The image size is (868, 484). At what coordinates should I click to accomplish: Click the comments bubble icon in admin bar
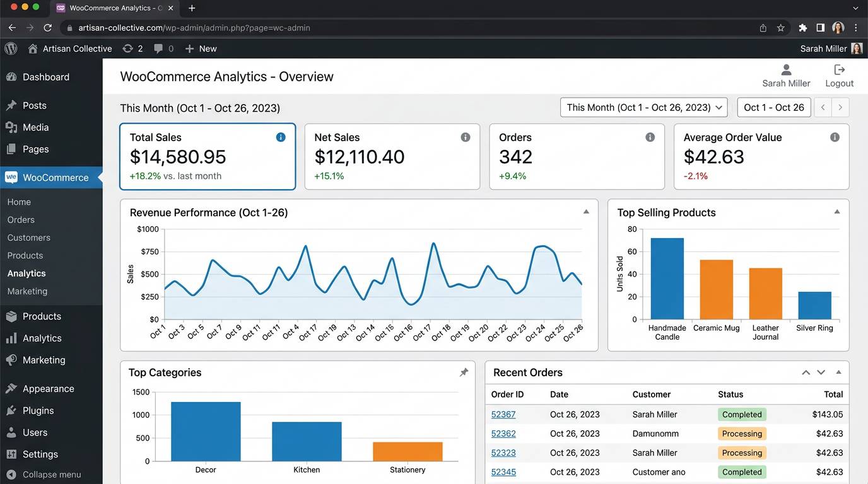(158, 49)
